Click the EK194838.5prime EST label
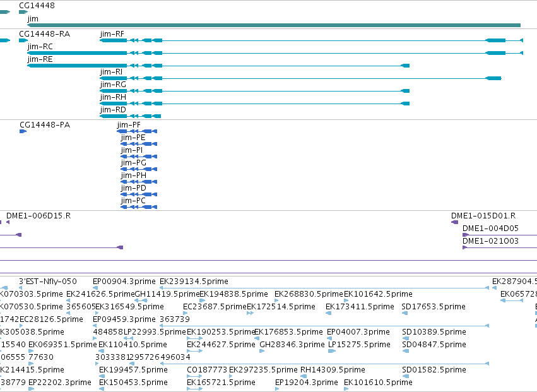This screenshot has height=392, width=537. (x=233, y=294)
